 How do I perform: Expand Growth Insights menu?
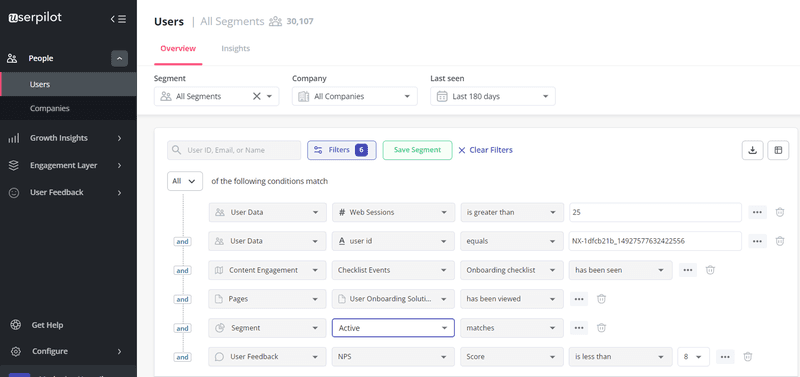pos(68,138)
